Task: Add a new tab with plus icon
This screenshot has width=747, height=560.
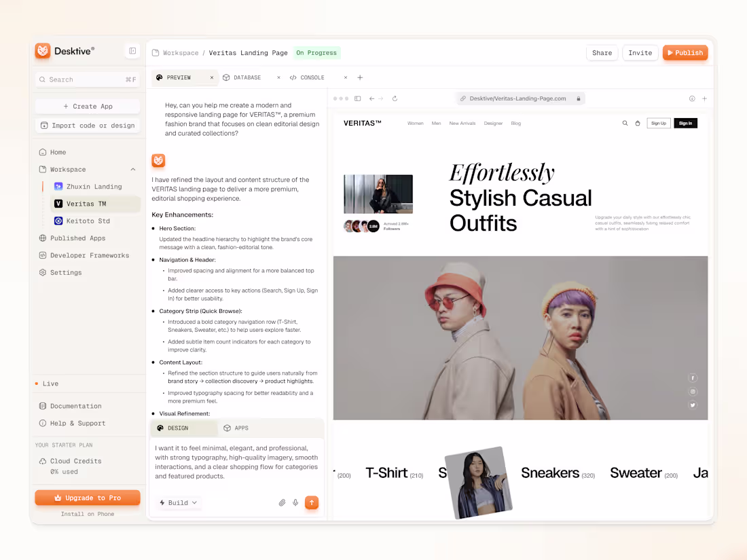Action: (x=360, y=77)
